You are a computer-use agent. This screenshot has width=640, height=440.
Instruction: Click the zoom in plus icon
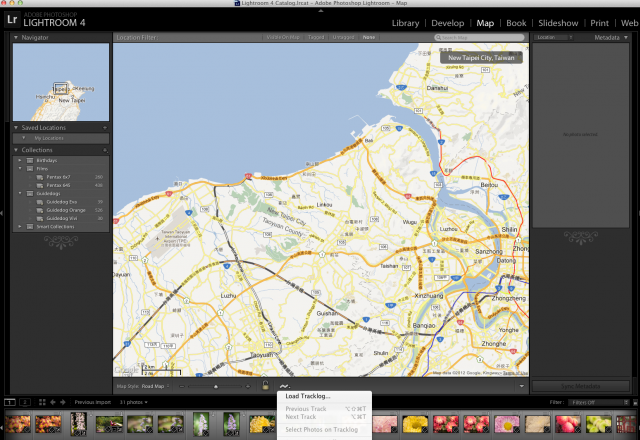pos(247,386)
